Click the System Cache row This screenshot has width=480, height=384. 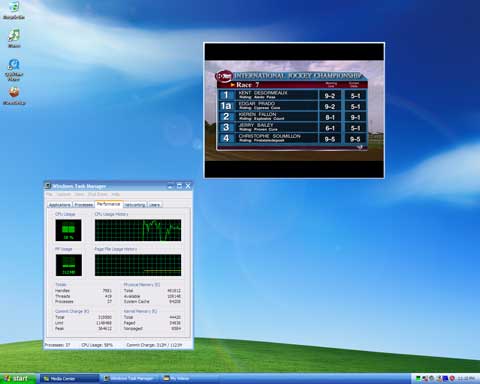coord(152,301)
